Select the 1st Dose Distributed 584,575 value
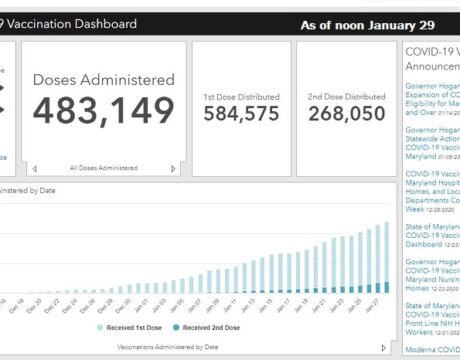This screenshot has width=460, height=360. tap(241, 114)
